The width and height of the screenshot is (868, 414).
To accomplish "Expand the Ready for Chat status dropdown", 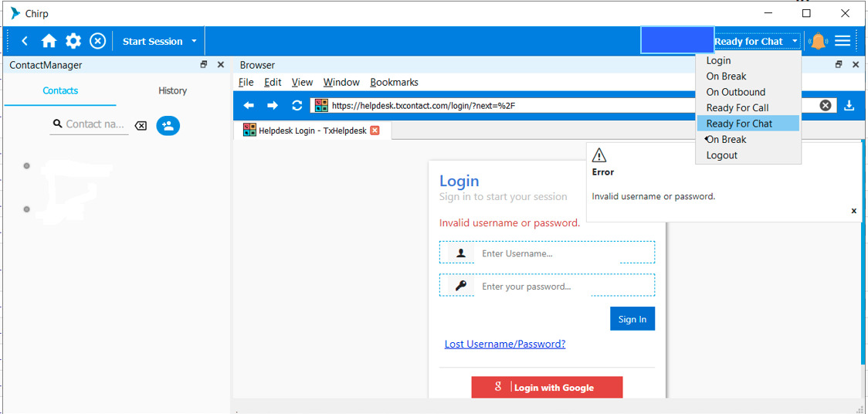I will click(x=756, y=42).
